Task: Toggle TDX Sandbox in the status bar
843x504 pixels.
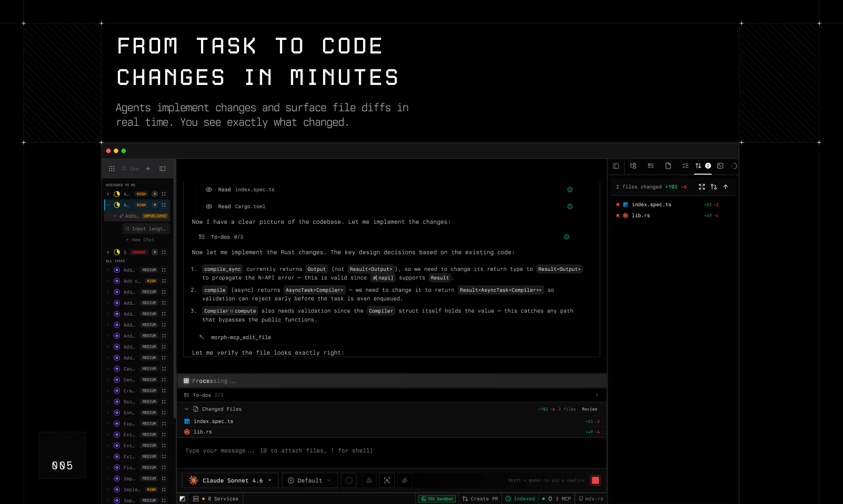Action: (437, 498)
